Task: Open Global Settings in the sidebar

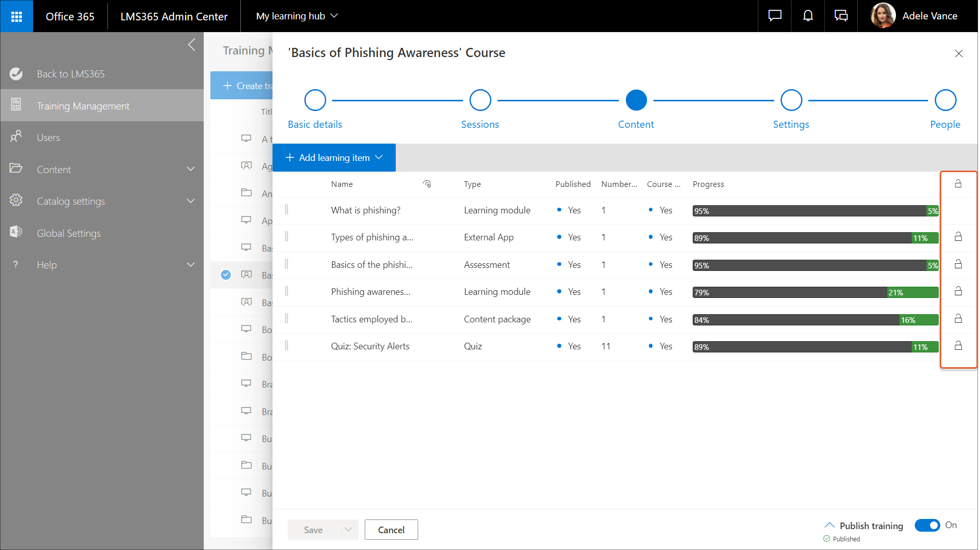Action: (69, 233)
